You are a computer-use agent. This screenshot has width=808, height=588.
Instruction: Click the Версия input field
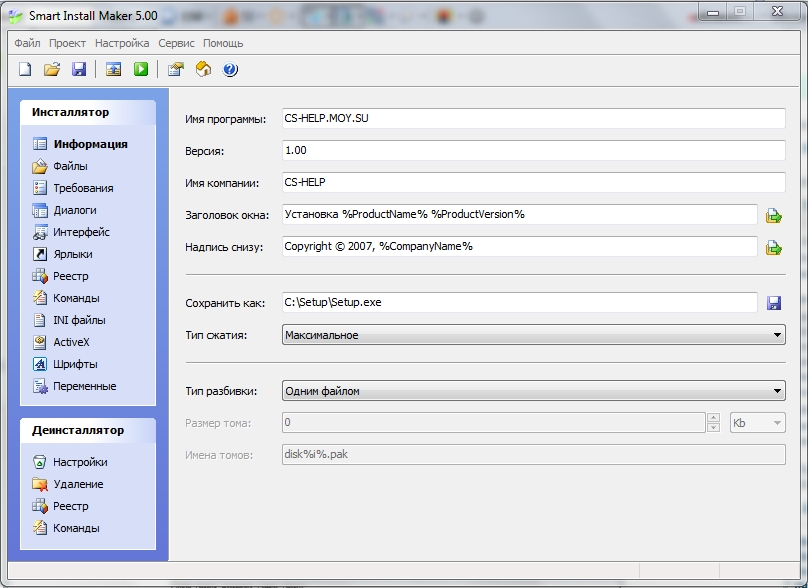[x=533, y=150]
